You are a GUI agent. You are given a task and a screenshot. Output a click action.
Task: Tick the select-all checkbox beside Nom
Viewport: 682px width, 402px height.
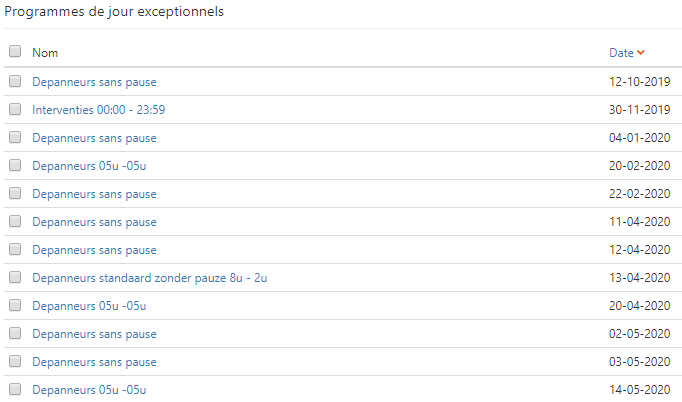pyautogui.click(x=15, y=51)
